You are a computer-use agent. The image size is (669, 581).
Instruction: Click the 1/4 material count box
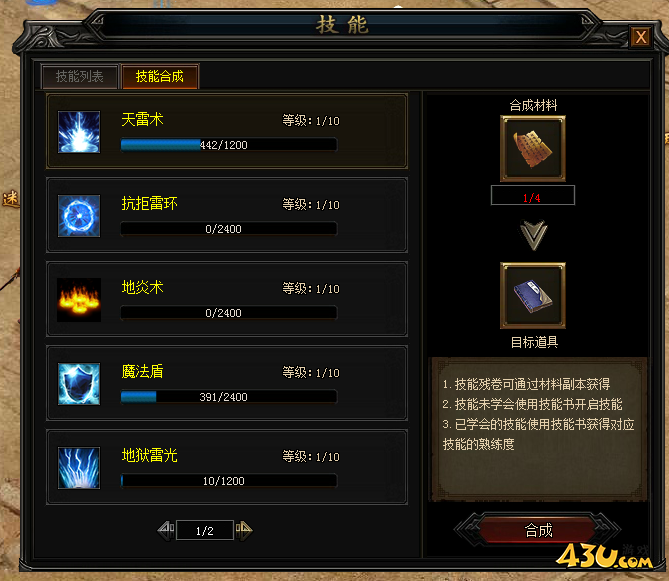point(533,195)
